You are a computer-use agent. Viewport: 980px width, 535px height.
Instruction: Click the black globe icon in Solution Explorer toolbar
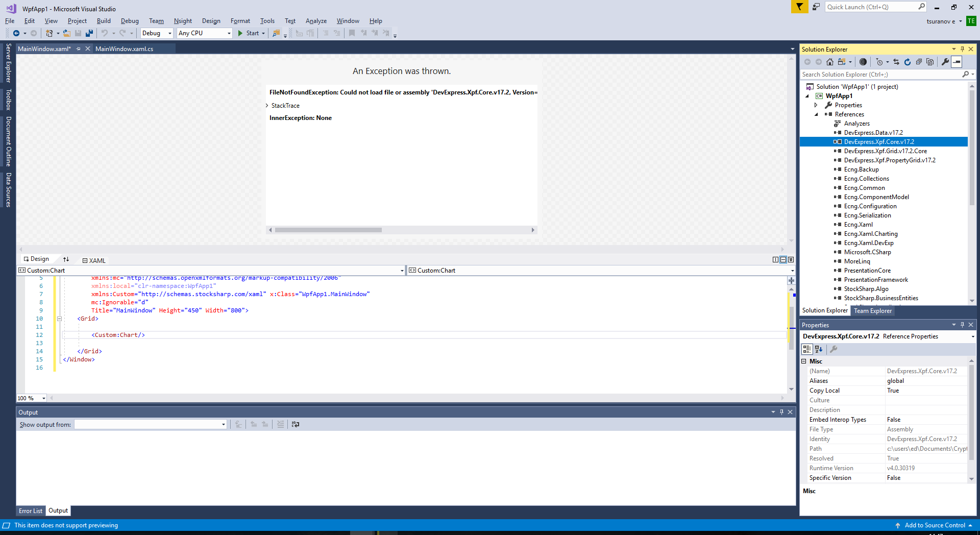point(863,62)
